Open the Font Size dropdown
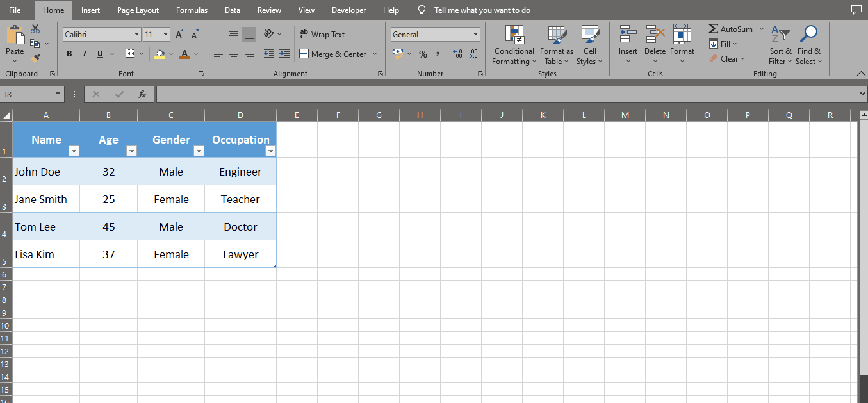Image resolution: width=868 pixels, height=403 pixels. tap(166, 33)
